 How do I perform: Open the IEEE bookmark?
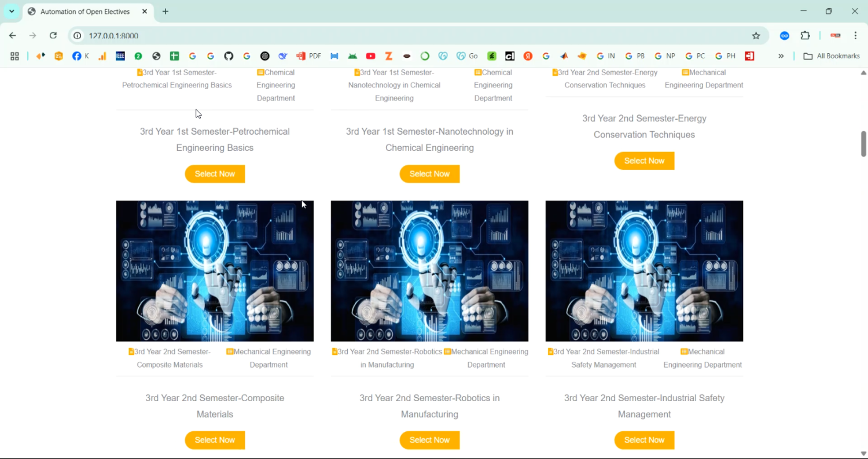coord(120,56)
